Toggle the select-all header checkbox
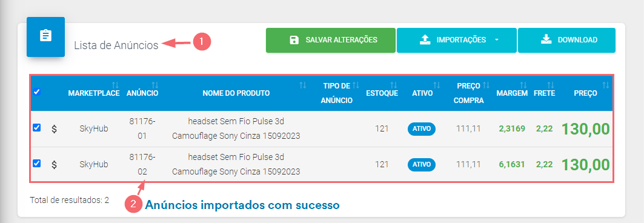 point(36,92)
